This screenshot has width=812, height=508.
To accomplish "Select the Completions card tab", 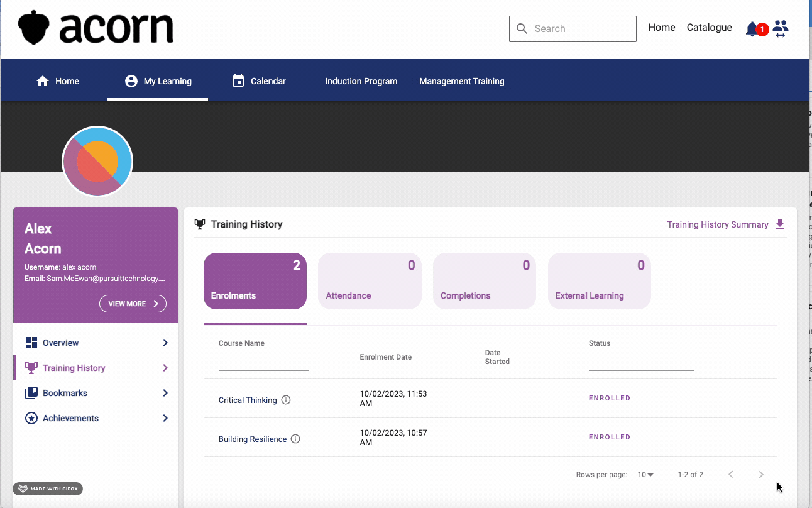I will click(x=484, y=281).
